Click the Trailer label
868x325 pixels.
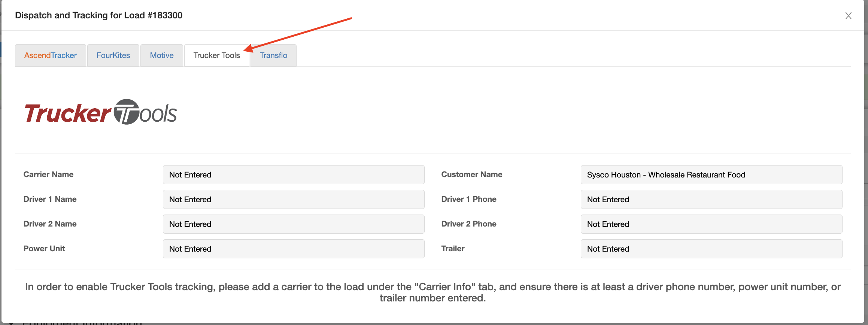point(453,249)
